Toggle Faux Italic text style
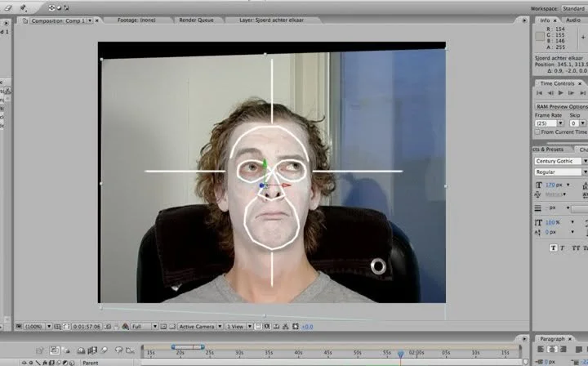The image size is (588, 366). click(x=562, y=248)
